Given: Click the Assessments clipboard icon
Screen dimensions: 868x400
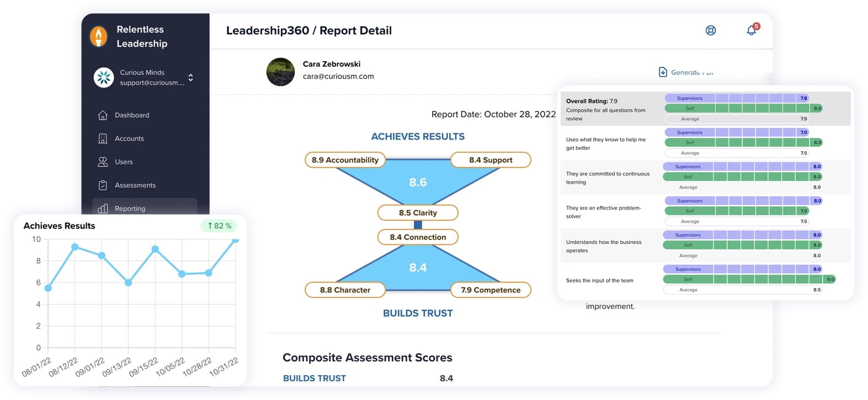Looking at the screenshot, I should tap(103, 185).
